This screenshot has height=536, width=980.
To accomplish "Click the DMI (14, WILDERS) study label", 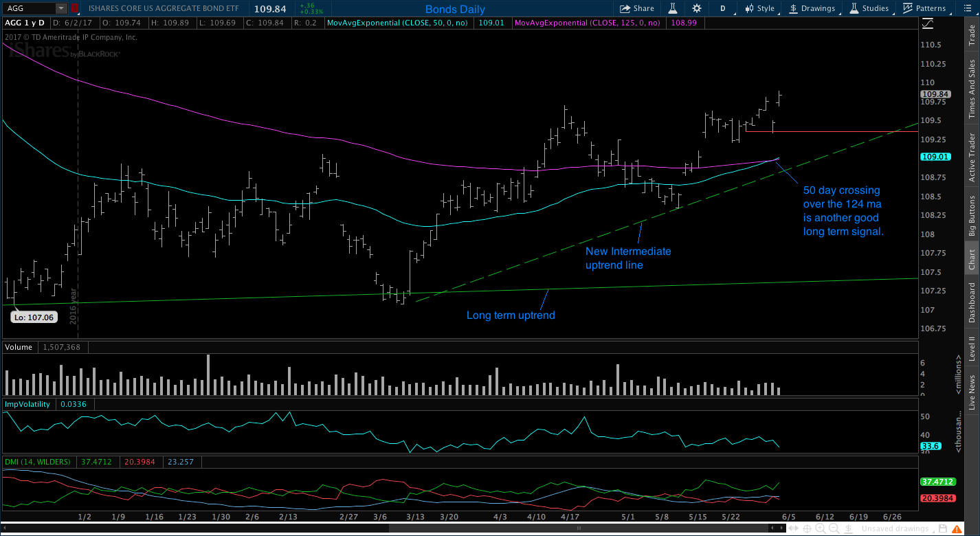I will point(38,461).
